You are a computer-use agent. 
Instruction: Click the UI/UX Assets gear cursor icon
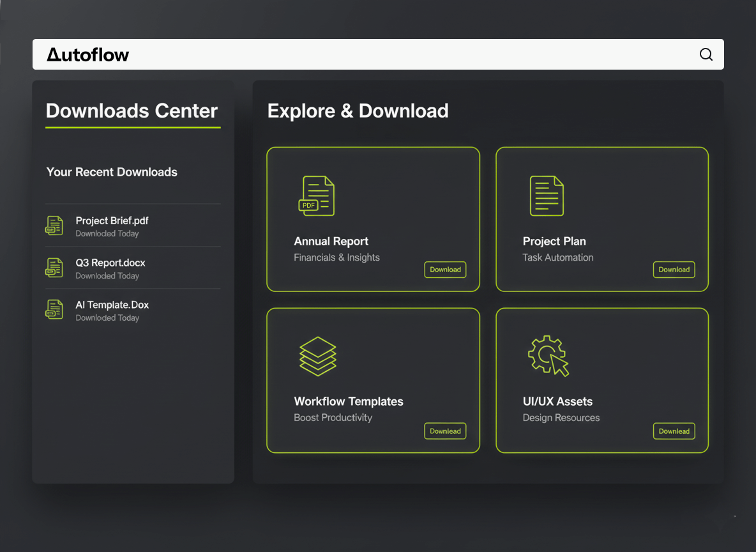(x=548, y=356)
